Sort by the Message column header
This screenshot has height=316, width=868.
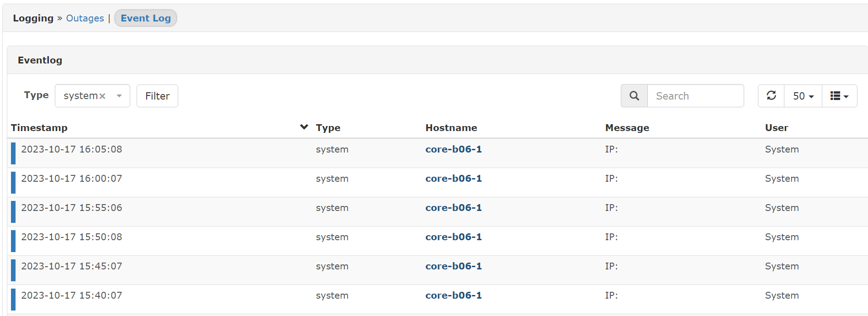pyautogui.click(x=627, y=128)
